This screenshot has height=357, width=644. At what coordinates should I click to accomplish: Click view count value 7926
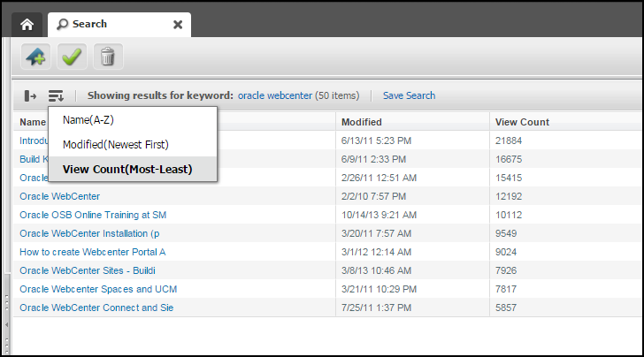tap(506, 270)
